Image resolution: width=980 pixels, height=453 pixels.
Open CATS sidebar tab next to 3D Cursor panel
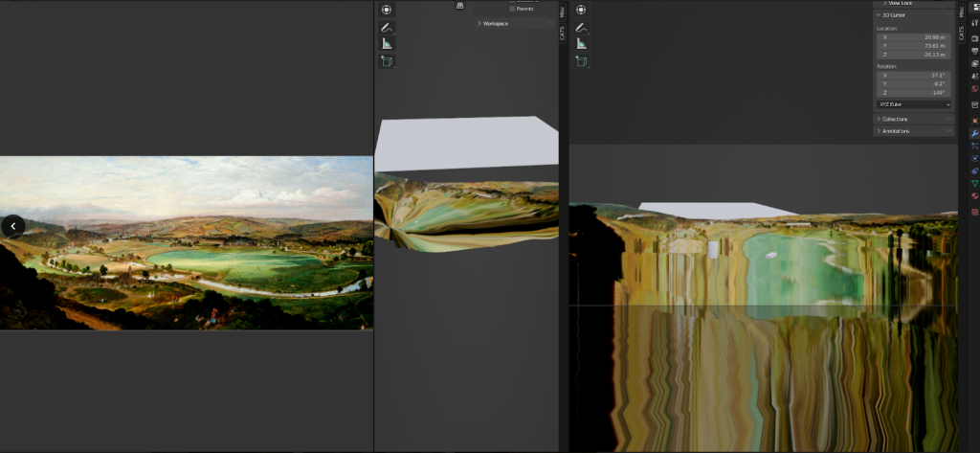coord(961,34)
